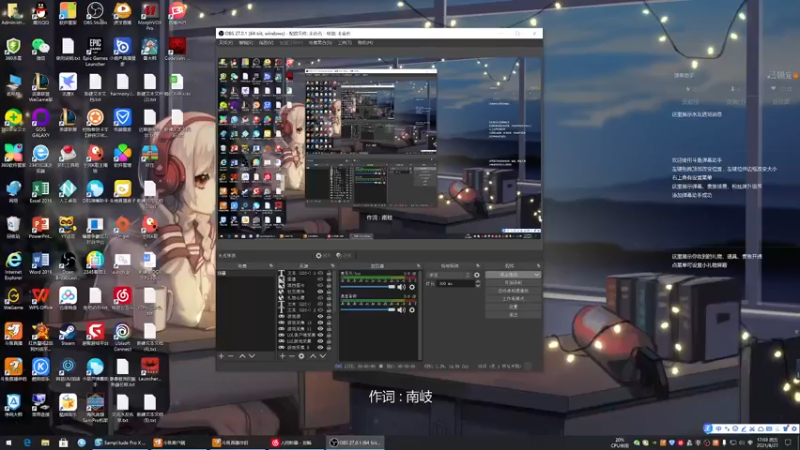Screen dimensions: 800x450
Task: Toggle lock of top 文本 (GDI+) 3 source
Action: pyautogui.click(x=329, y=273)
